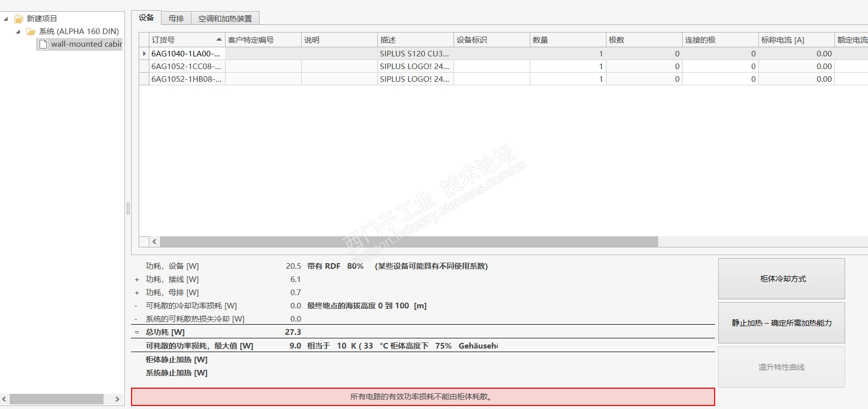Click the table horizontal scrollbar thumb
The height and width of the screenshot is (409, 868).
(x=409, y=242)
